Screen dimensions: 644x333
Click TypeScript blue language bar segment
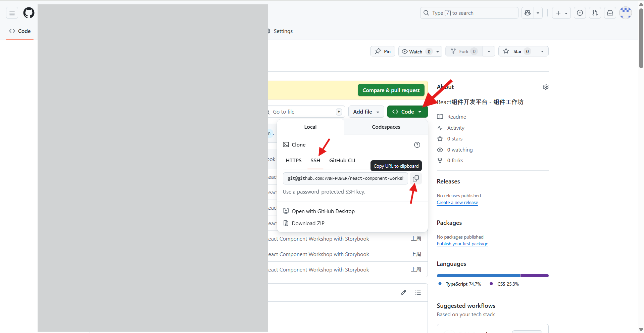(x=478, y=276)
